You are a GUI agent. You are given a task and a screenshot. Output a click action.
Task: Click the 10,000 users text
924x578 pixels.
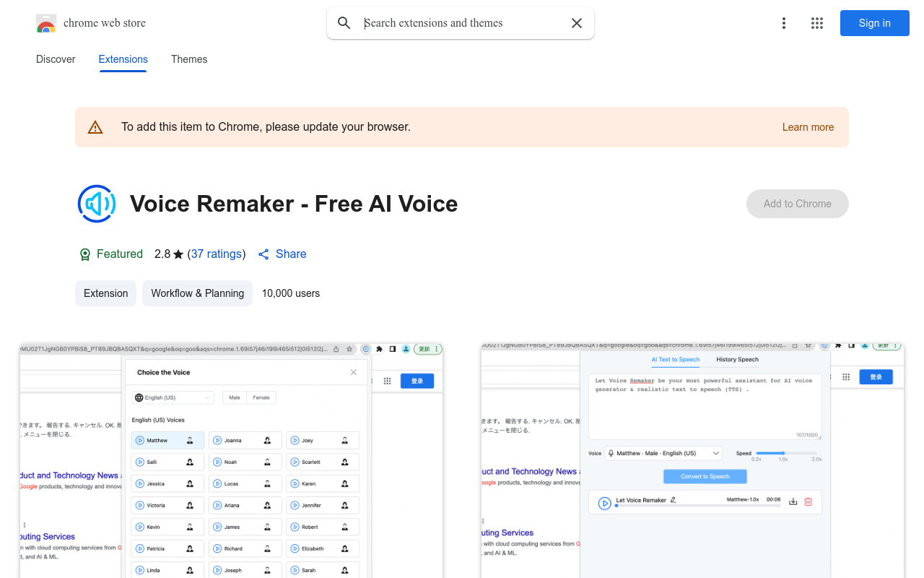tap(291, 293)
